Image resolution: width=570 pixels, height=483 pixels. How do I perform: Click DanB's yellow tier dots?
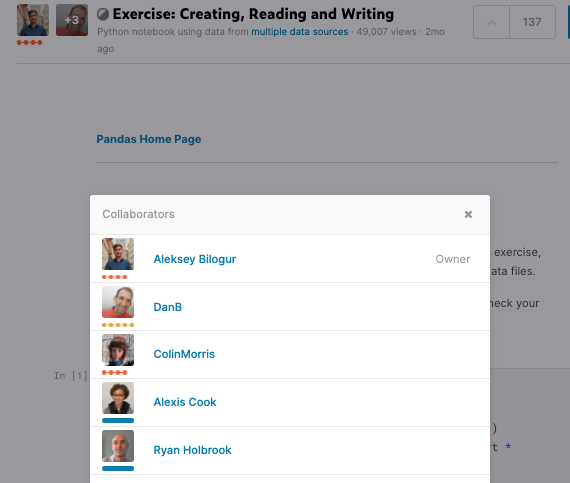tap(118, 325)
